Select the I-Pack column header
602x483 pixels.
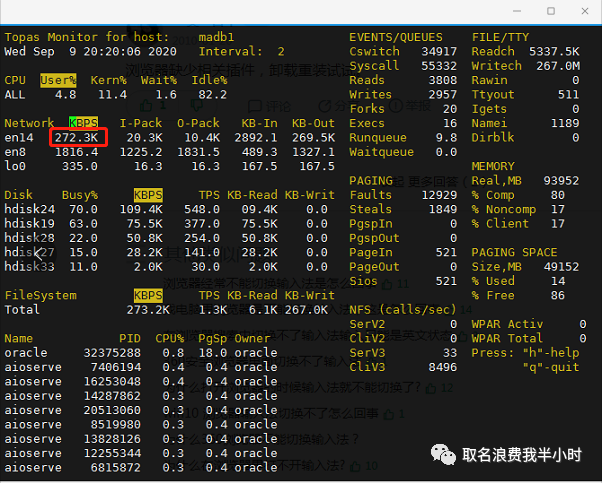(x=141, y=123)
